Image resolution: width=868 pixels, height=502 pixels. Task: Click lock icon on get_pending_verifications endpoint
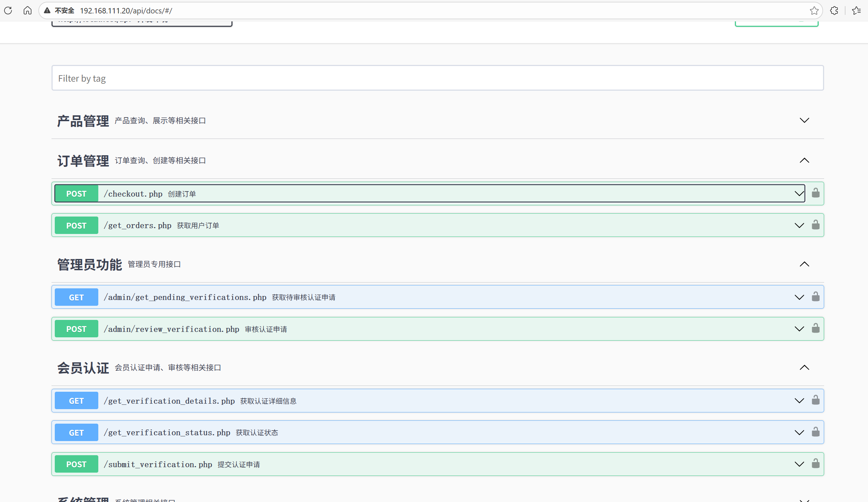[x=815, y=297]
